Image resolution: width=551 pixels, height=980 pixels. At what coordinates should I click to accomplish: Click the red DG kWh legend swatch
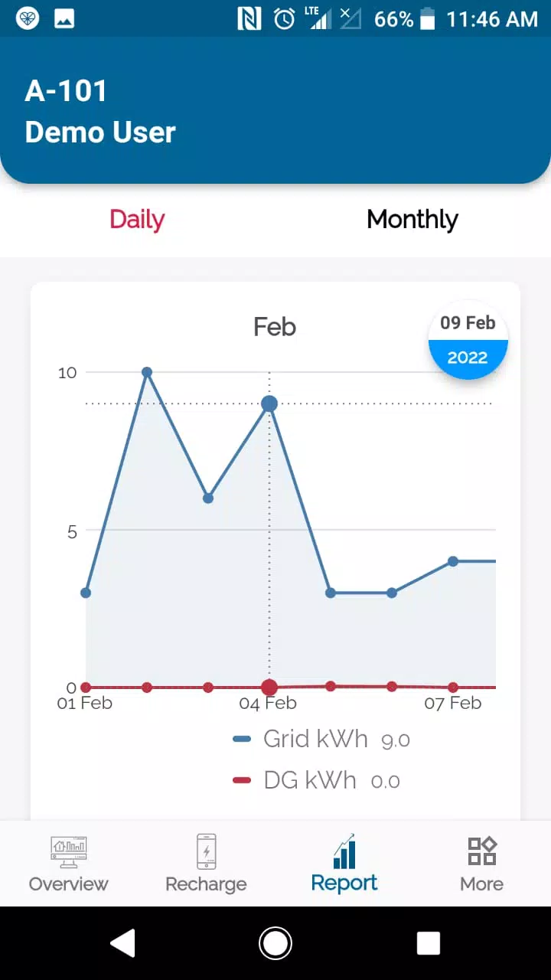click(242, 780)
